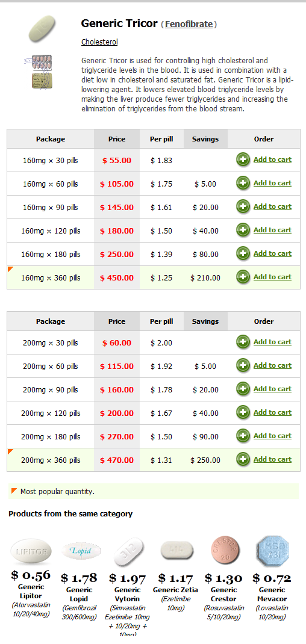Add 200mg × 30 pills to cart
The height and width of the screenshot is (644, 306).
[x=272, y=342]
